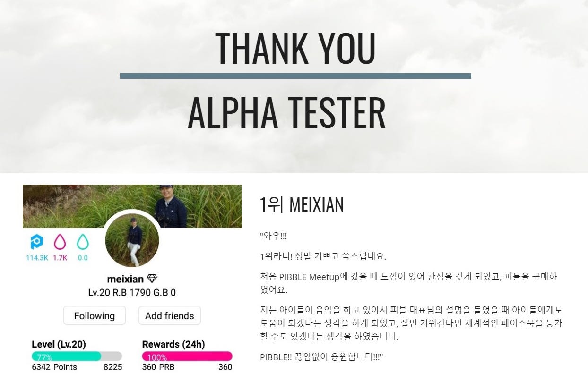
Task: Click the pink droplet icon
Action: pos(60,242)
